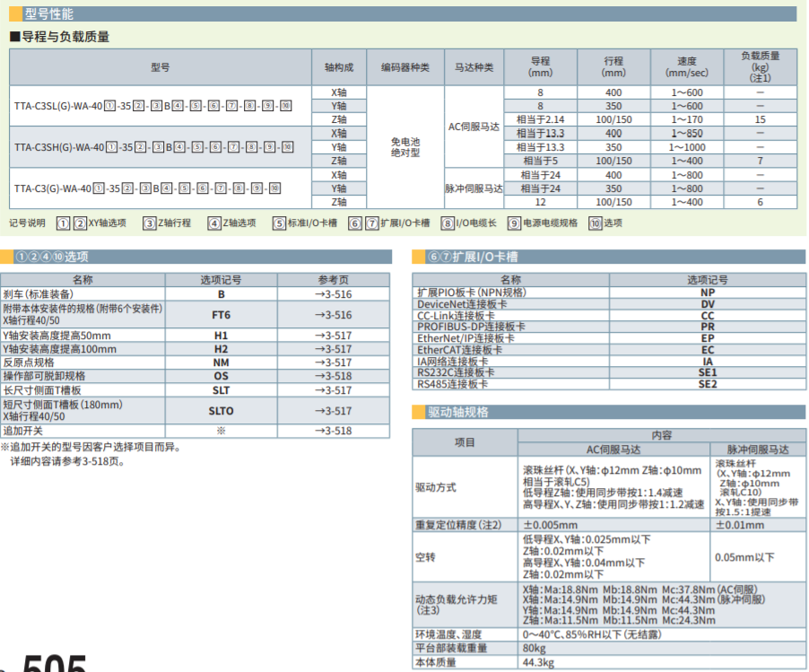Follow page reference →3-517 in 长尺寸侧面T槽板 row
809x672 pixels.
pyautogui.click(x=333, y=390)
